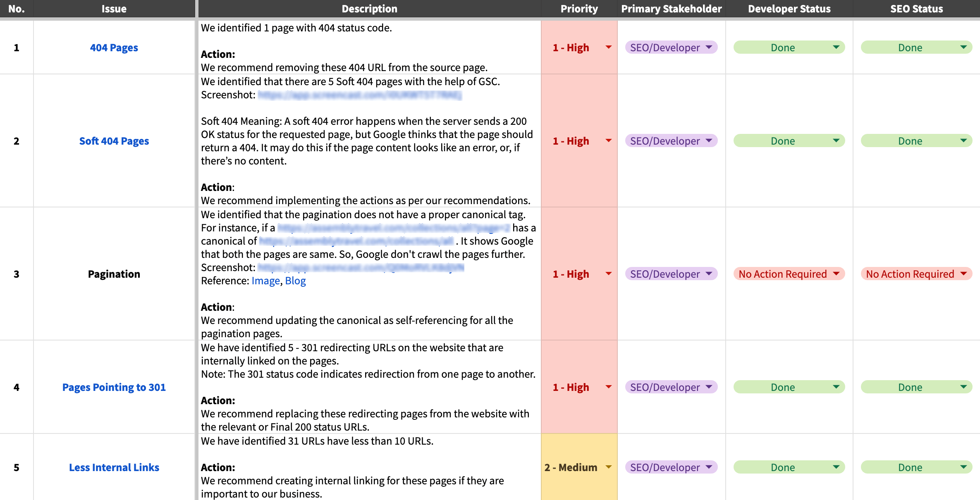Select the 301 redirecting URLs description cell
The width and height of the screenshot is (980, 500).
[369, 387]
